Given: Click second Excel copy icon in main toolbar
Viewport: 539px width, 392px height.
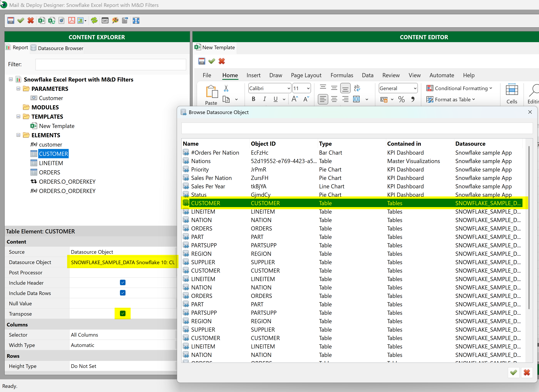Looking at the screenshot, I should coord(52,20).
